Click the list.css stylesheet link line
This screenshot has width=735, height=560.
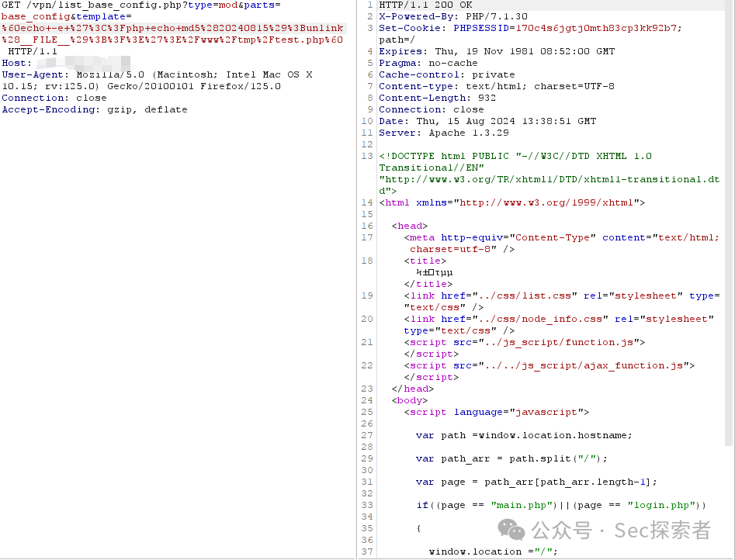pyautogui.click(x=562, y=301)
